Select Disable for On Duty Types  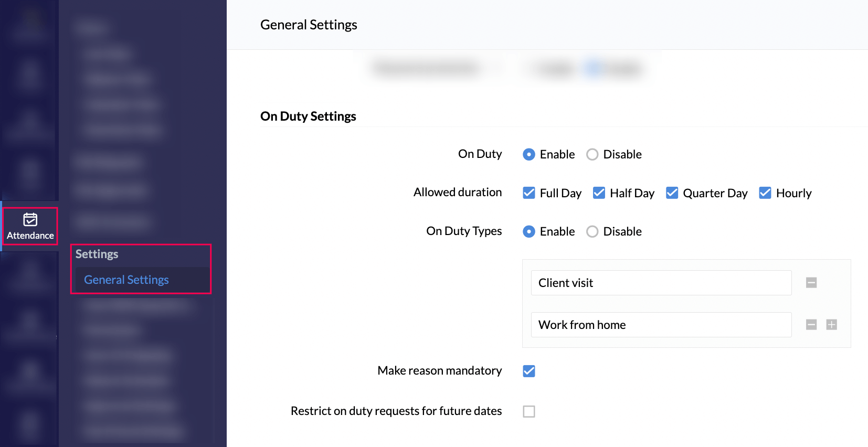pos(592,231)
